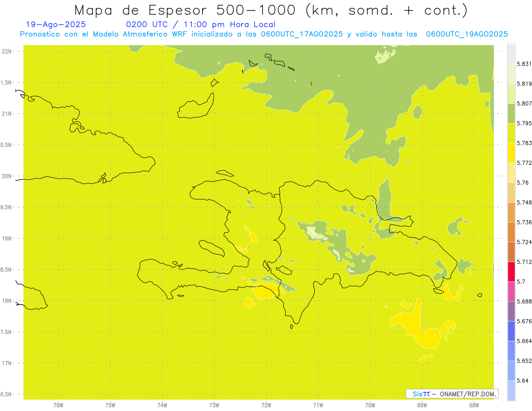The width and height of the screenshot is (532, 411).
Task: Click the purple 5.676–5.688 legend swatch
Action: coord(511,311)
